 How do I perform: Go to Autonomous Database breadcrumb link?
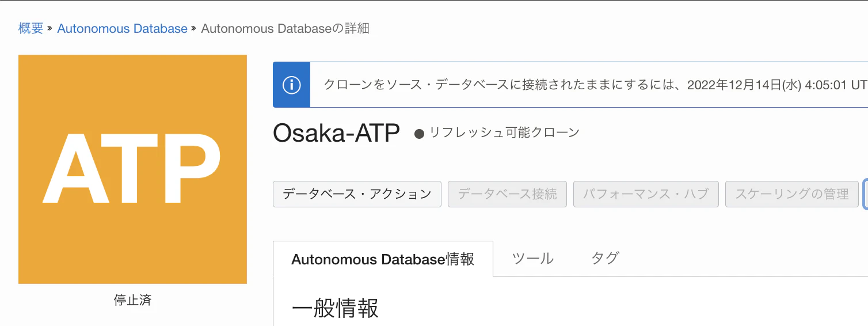point(122,28)
